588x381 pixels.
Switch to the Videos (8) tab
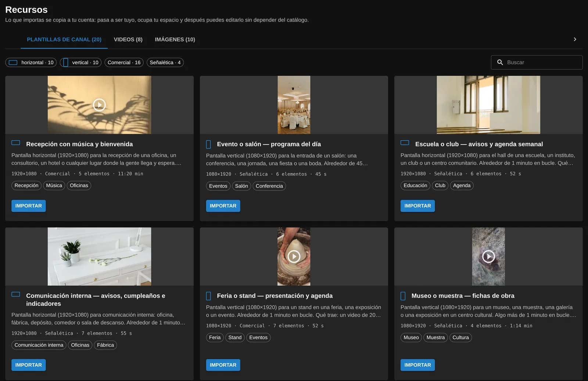pos(128,39)
